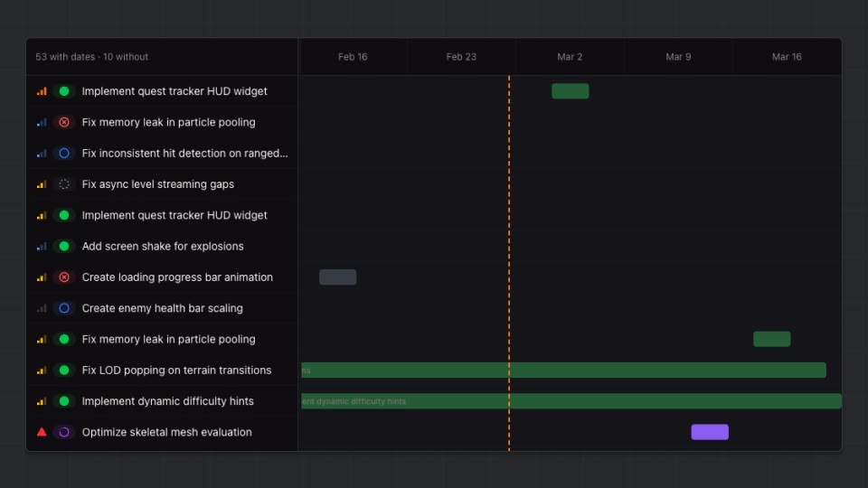868x488 pixels.
Task: Open issue 'Implement dynamic difficulty hints'
Action: [168, 401]
